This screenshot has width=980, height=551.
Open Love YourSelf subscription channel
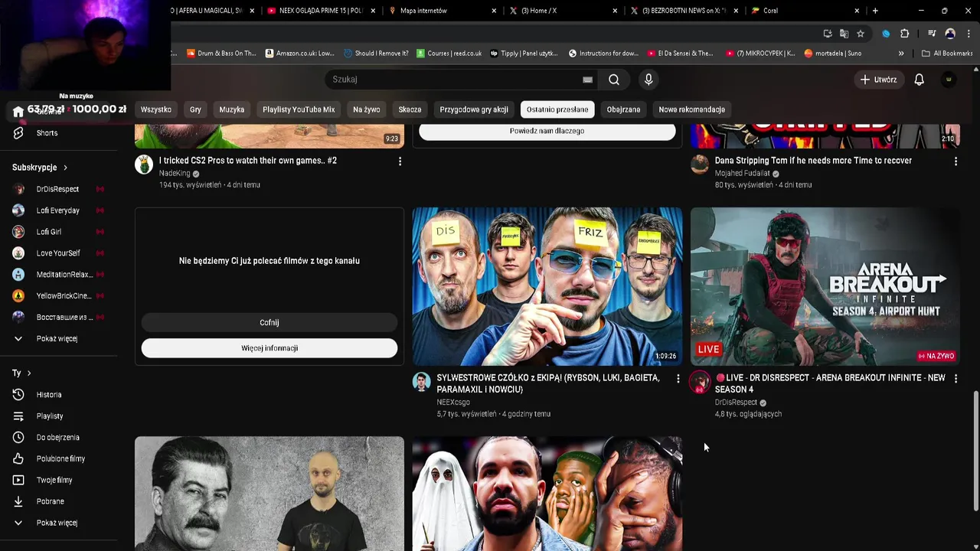coord(57,253)
